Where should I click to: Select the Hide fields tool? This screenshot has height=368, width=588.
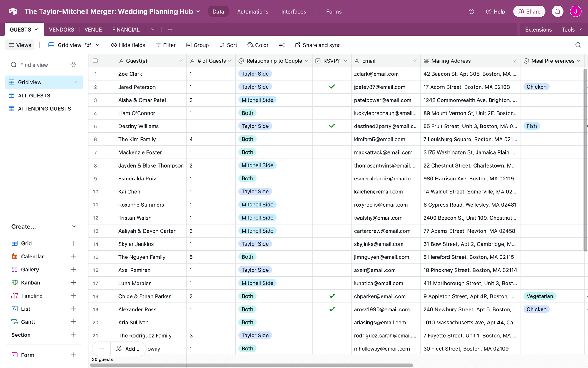tap(128, 45)
